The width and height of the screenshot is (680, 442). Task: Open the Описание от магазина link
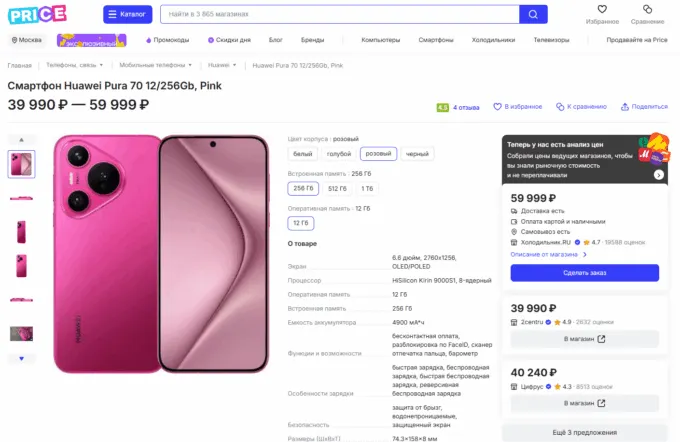pos(548,254)
